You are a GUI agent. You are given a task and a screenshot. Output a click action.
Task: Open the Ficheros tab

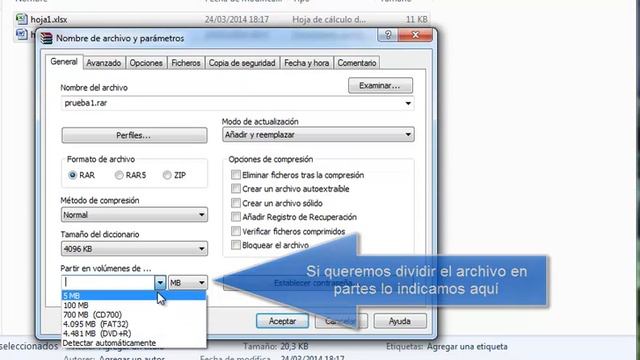click(x=186, y=63)
